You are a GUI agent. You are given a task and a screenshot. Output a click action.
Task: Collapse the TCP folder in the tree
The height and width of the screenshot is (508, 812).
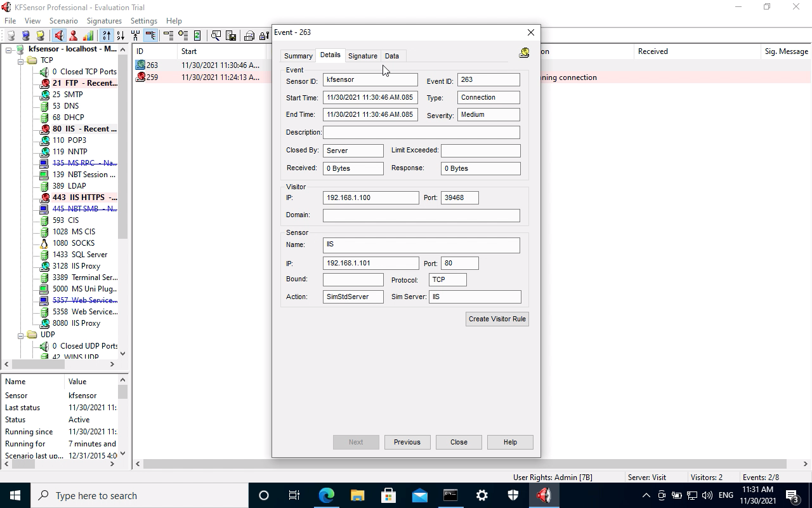20,60
